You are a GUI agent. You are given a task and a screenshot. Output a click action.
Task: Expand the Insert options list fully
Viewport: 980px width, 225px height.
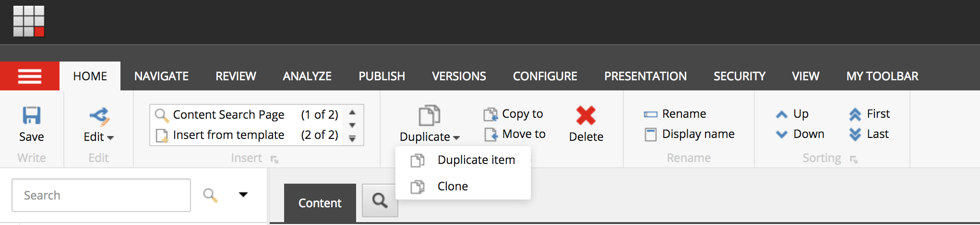tap(352, 139)
